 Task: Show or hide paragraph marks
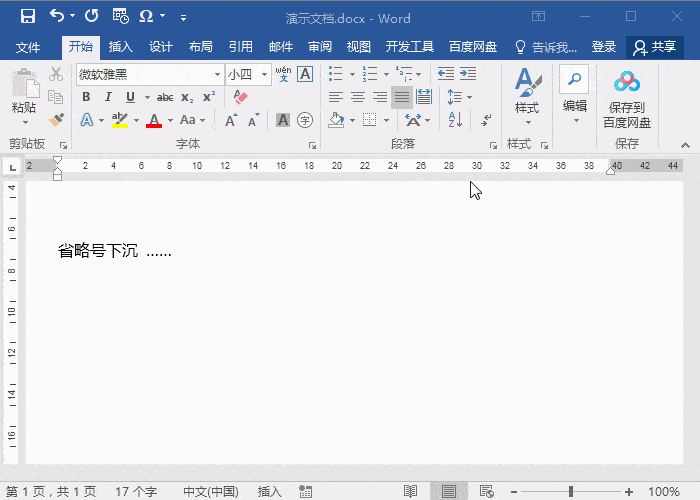(x=486, y=120)
